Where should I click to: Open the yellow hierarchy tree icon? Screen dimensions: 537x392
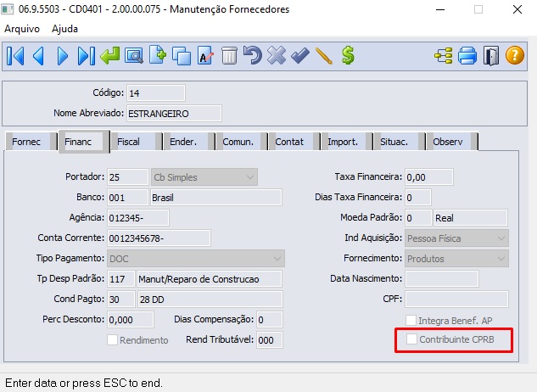[444, 56]
